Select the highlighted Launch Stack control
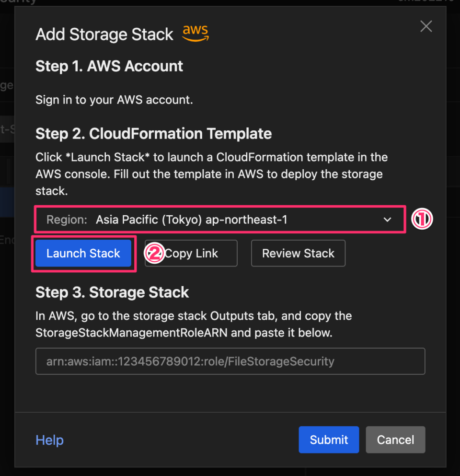Screen dimensions: 460x476 83,253
